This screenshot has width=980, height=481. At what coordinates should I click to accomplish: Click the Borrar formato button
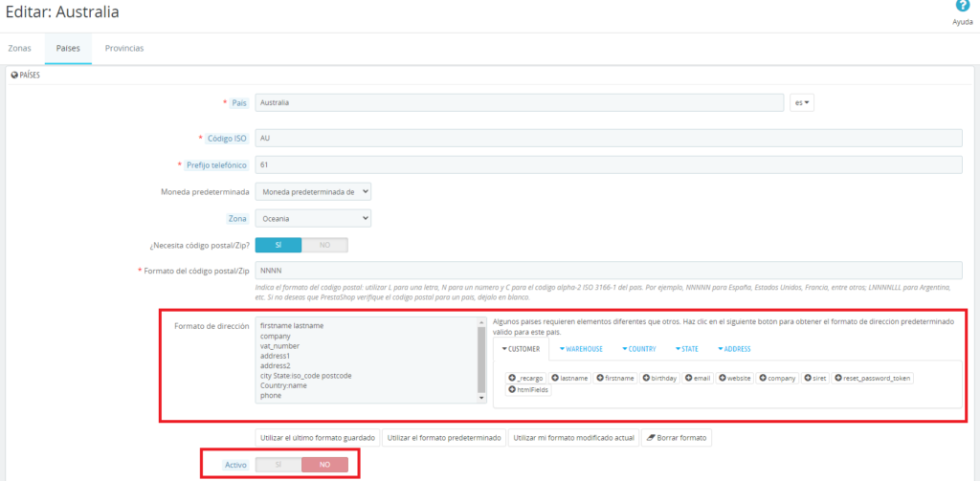677,438
